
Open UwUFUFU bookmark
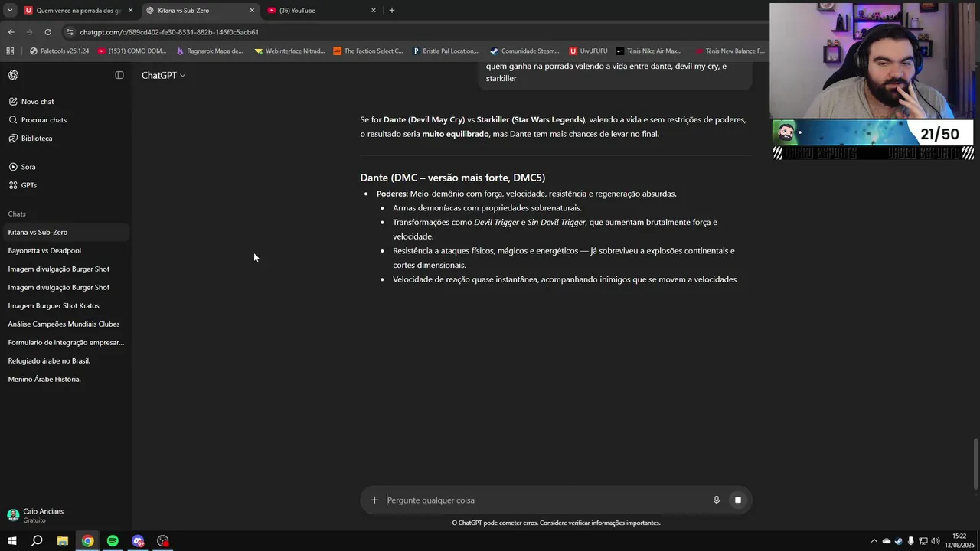click(x=588, y=51)
